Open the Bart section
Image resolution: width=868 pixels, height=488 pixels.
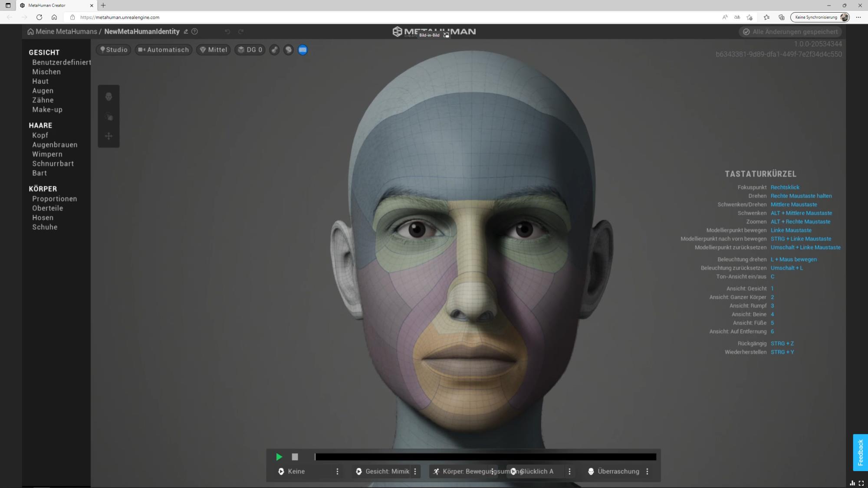point(39,173)
